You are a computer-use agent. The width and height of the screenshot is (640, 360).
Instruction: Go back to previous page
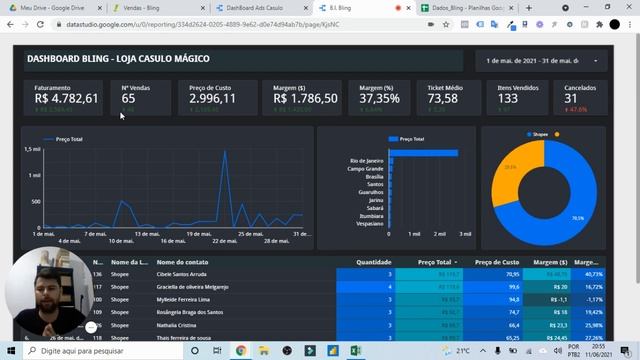10,24
